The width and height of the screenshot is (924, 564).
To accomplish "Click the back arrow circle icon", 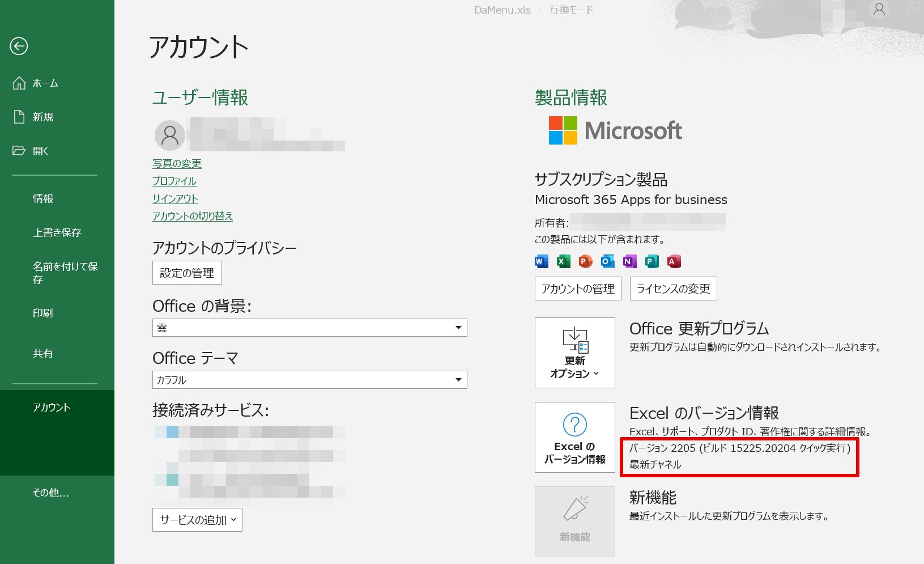I will click(x=19, y=46).
